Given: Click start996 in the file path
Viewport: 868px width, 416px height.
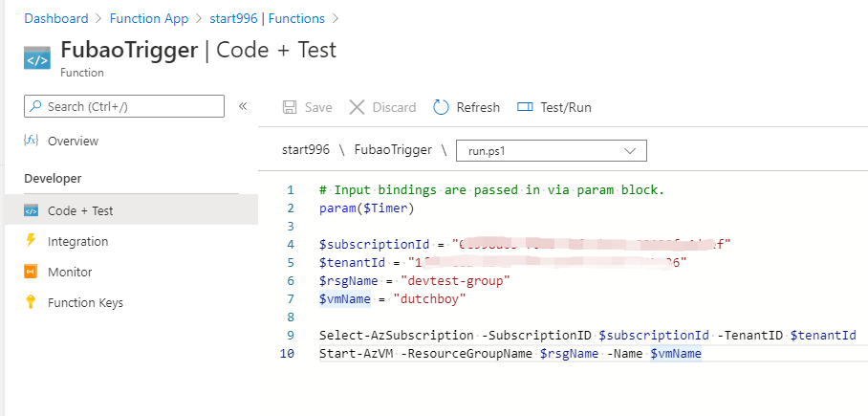Looking at the screenshot, I should (306, 149).
